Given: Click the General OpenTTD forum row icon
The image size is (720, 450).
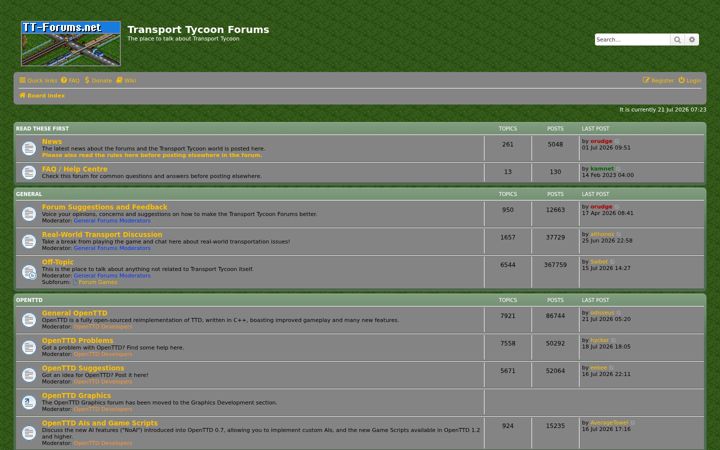Looking at the screenshot, I should pyautogui.click(x=29, y=320).
